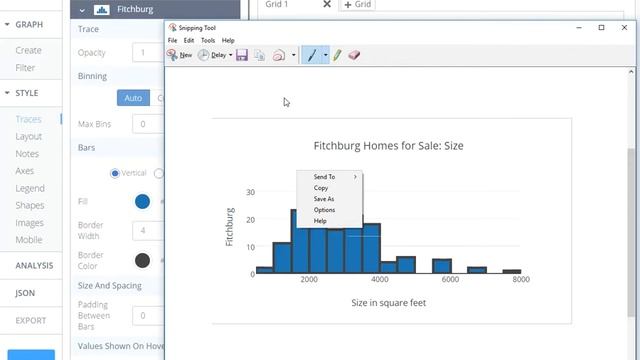Image resolution: width=640 pixels, height=360 pixels.
Task: Open the JSON section
Action: click(x=25, y=293)
